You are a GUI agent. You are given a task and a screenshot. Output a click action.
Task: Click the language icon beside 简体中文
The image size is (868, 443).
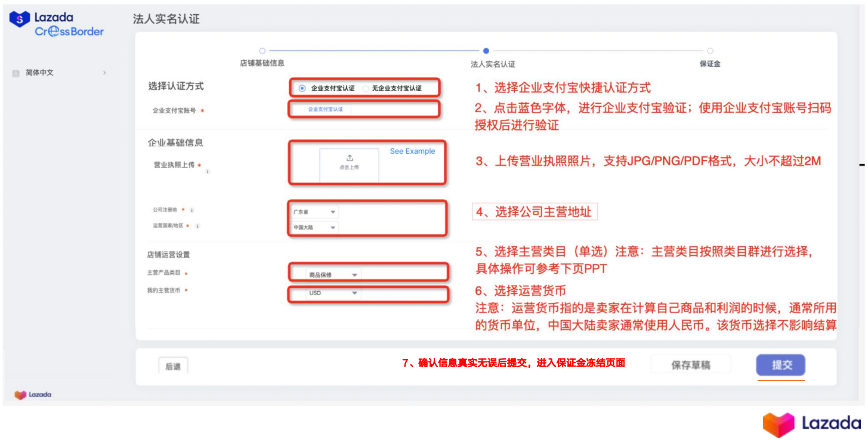15,72
